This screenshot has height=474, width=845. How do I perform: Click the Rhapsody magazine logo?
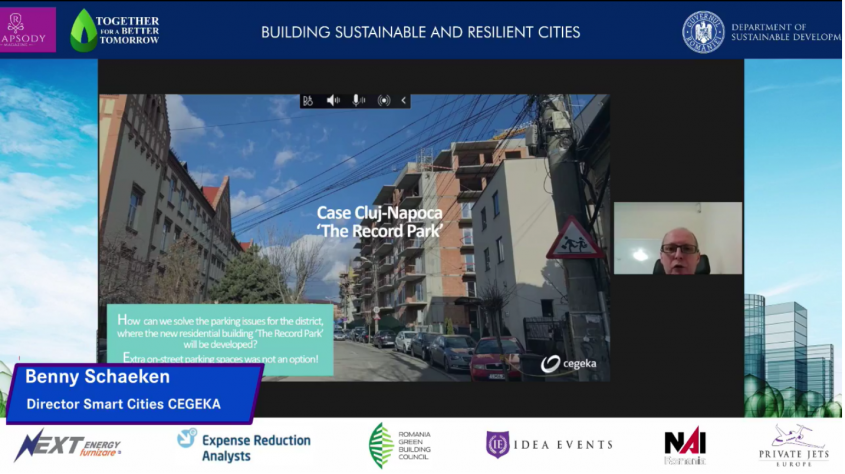pyautogui.click(x=27, y=30)
